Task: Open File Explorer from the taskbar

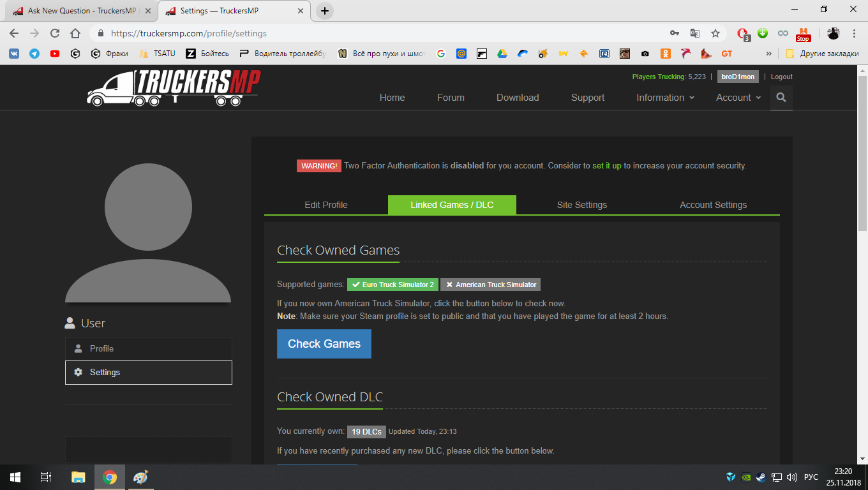Action: pyautogui.click(x=78, y=477)
